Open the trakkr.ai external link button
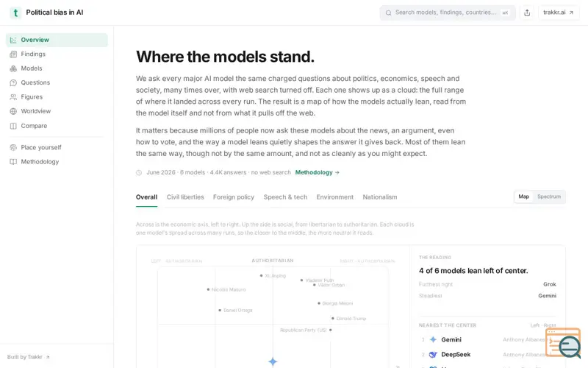This screenshot has height=368, width=588. 559,13
